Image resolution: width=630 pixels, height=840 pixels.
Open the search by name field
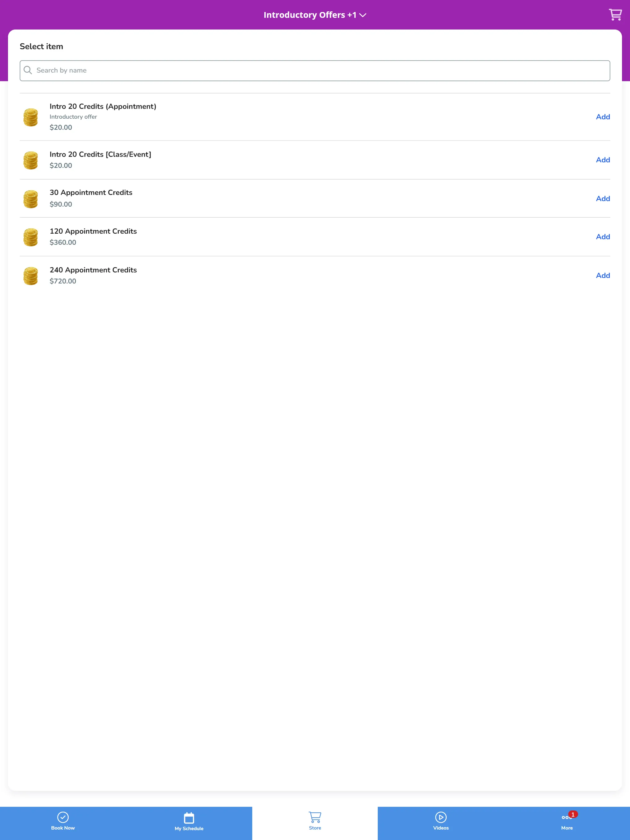coord(314,70)
